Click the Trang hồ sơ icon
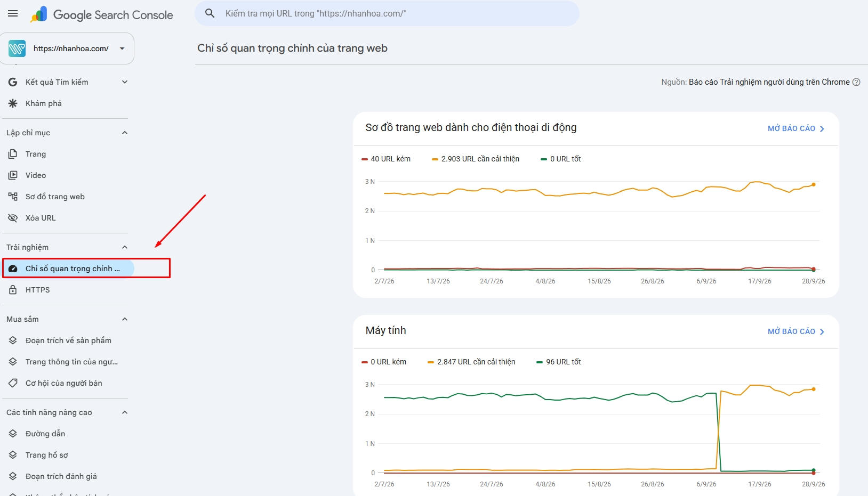The image size is (868, 496). [x=13, y=455]
